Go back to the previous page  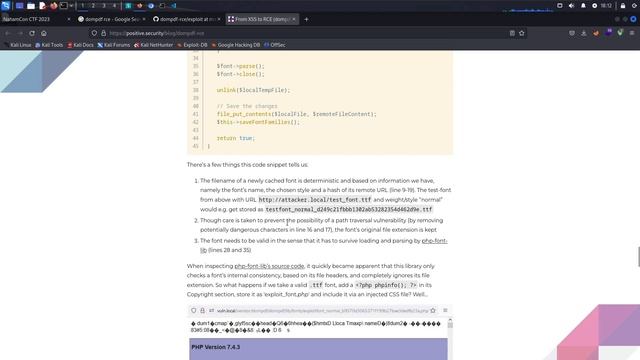pos(8,33)
